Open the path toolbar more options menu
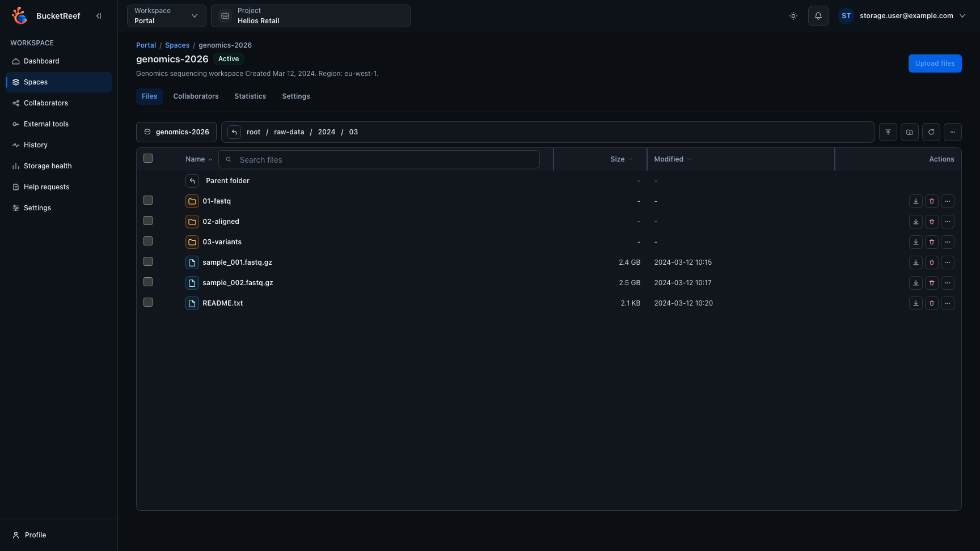The height and width of the screenshot is (551, 980). pyautogui.click(x=953, y=132)
